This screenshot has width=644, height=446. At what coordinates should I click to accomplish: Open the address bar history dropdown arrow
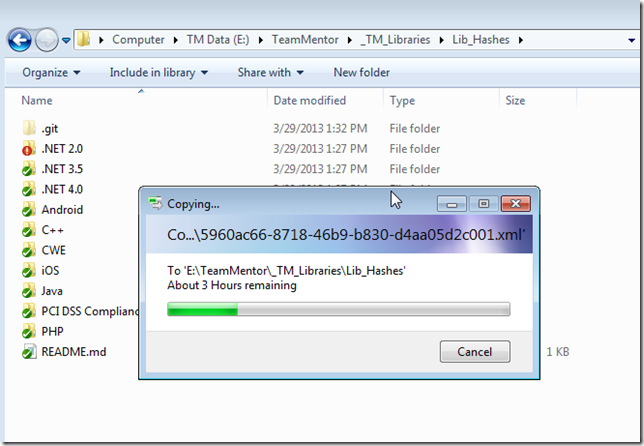pos(631,40)
